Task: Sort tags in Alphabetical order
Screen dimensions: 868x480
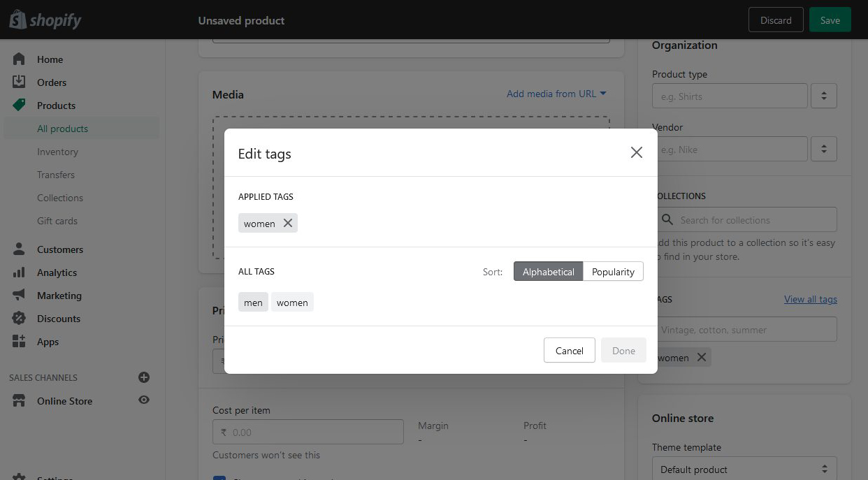Action: pos(548,272)
